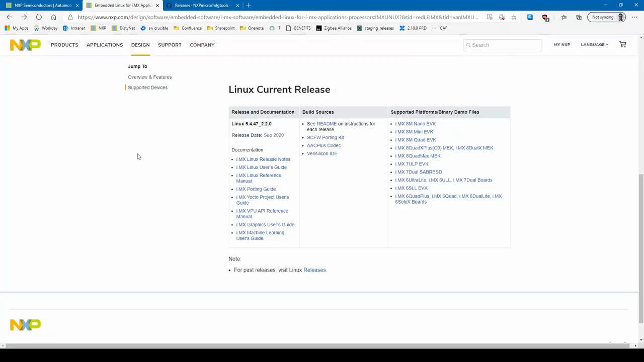This screenshot has width=644, height=362.
Task: Open the Favorites list icon
Action: 564,17
